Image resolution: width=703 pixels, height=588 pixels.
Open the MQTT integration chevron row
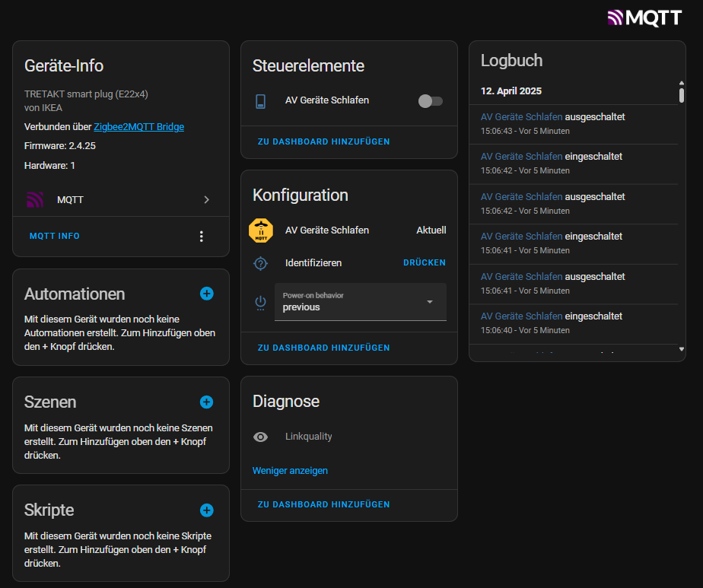pos(120,200)
